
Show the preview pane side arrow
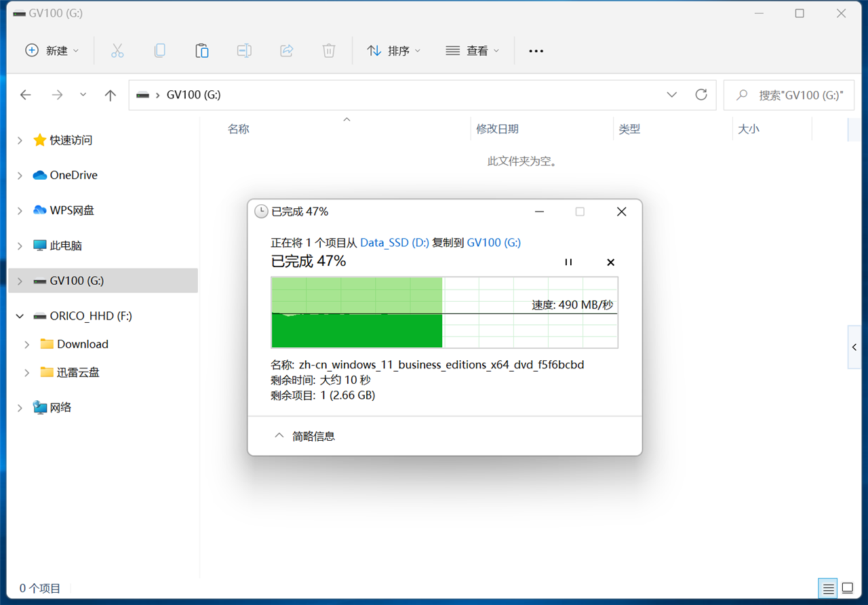pos(854,347)
